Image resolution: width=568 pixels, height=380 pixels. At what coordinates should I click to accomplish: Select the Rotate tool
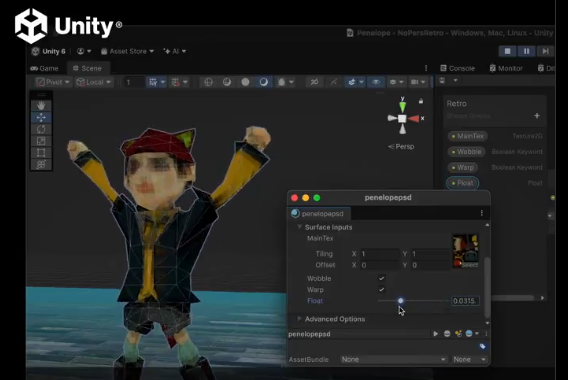[x=41, y=129]
